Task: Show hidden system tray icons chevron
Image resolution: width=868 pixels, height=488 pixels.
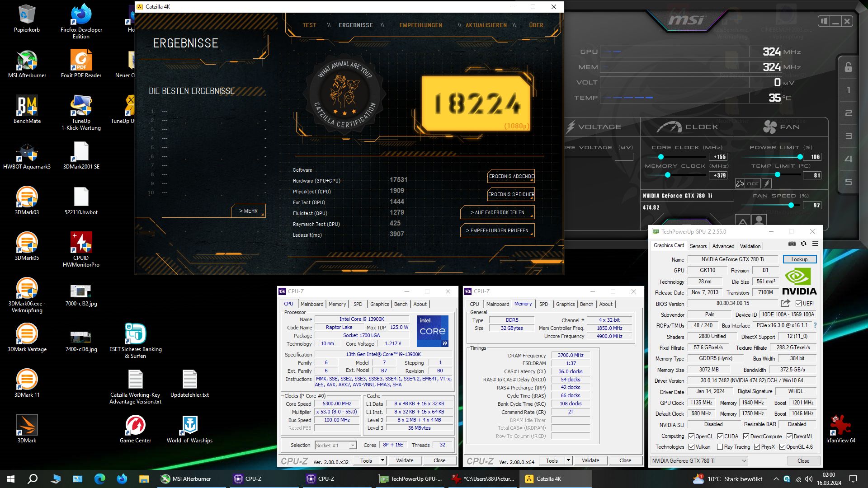Action: [776, 479]
